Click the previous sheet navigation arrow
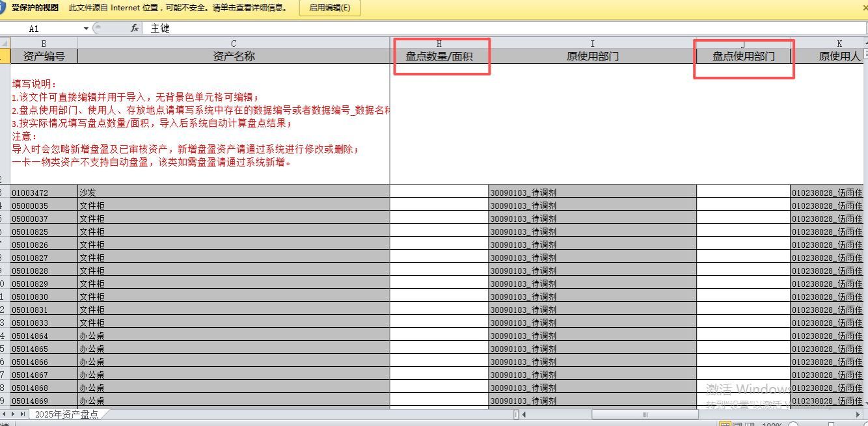Viewport: 868px width, 426px height. click(x=5, y=414)
